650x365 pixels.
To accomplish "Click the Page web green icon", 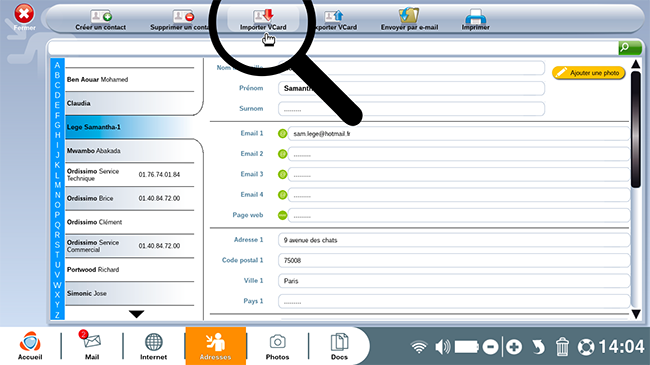I will pos(282,215).
